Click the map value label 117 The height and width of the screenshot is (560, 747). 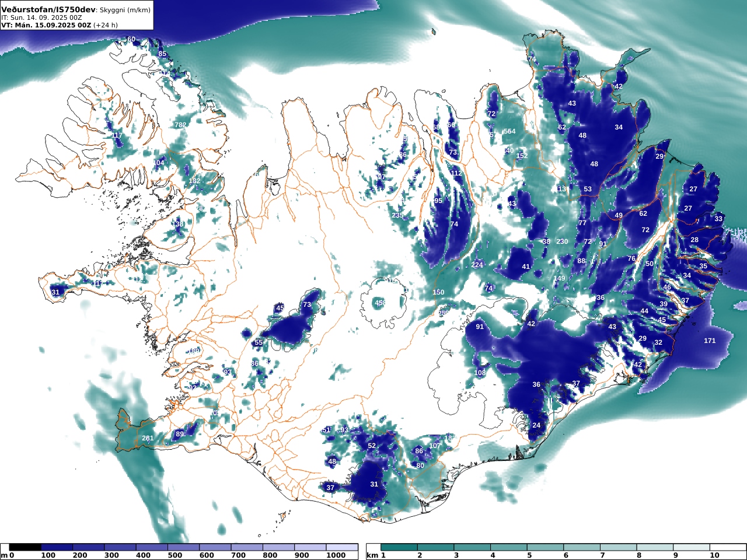pos(117,135)
